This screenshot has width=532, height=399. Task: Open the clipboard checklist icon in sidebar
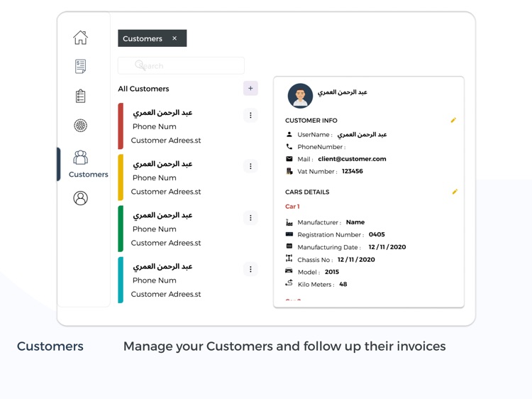coord(80,96)
